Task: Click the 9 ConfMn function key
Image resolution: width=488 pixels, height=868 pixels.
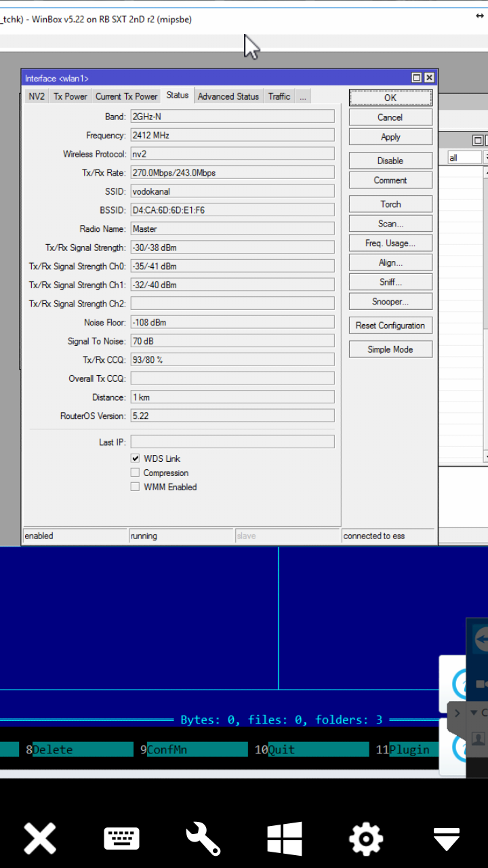Action: pos(194,749)
